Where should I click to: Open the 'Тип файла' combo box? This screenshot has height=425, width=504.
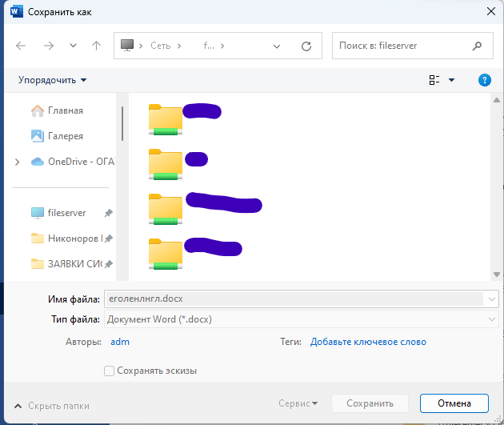301,319
